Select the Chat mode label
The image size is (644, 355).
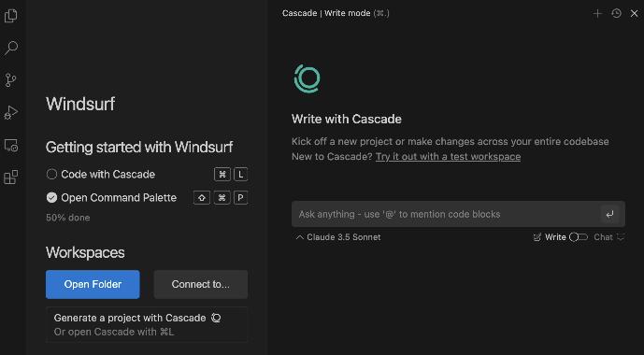(603, 237)
